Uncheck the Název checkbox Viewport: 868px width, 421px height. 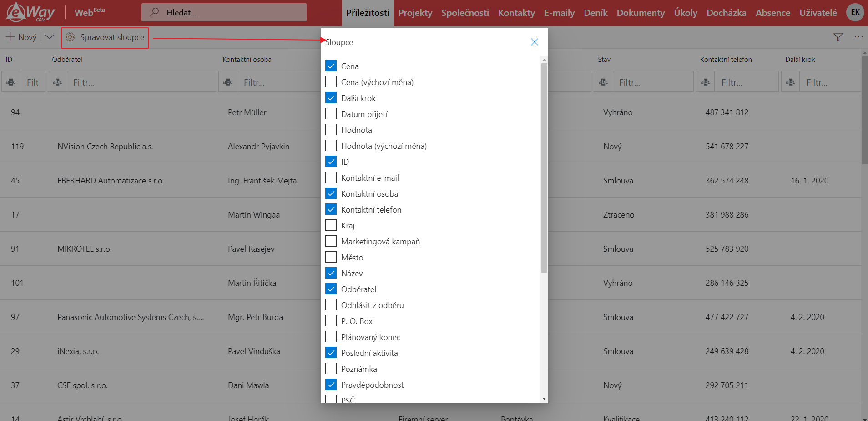[331, 273]
